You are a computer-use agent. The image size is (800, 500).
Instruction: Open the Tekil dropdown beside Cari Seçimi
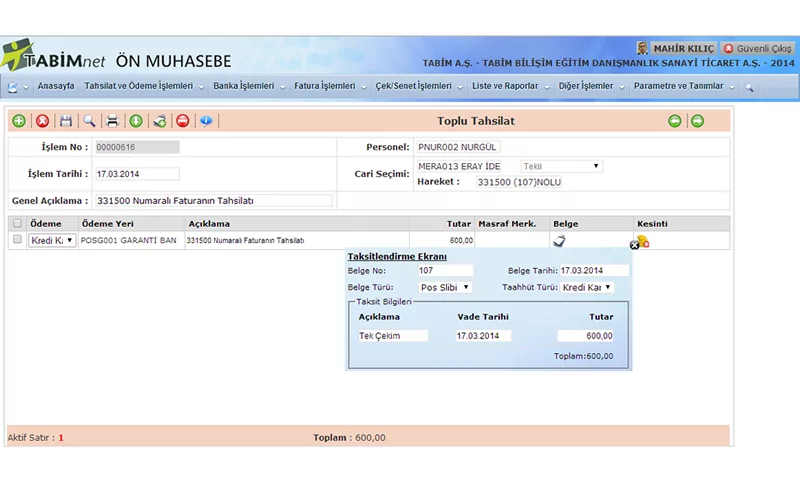click(561, 166)
